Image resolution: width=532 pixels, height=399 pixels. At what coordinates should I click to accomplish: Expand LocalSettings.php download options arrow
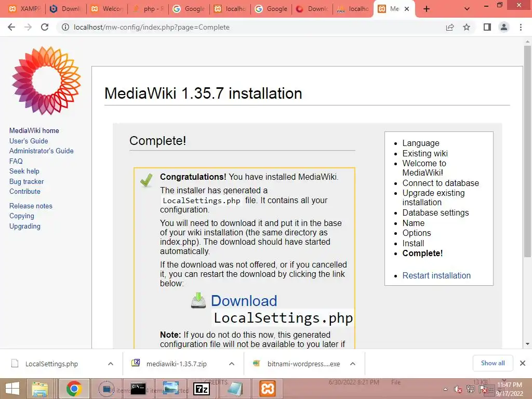click(111, 364)
